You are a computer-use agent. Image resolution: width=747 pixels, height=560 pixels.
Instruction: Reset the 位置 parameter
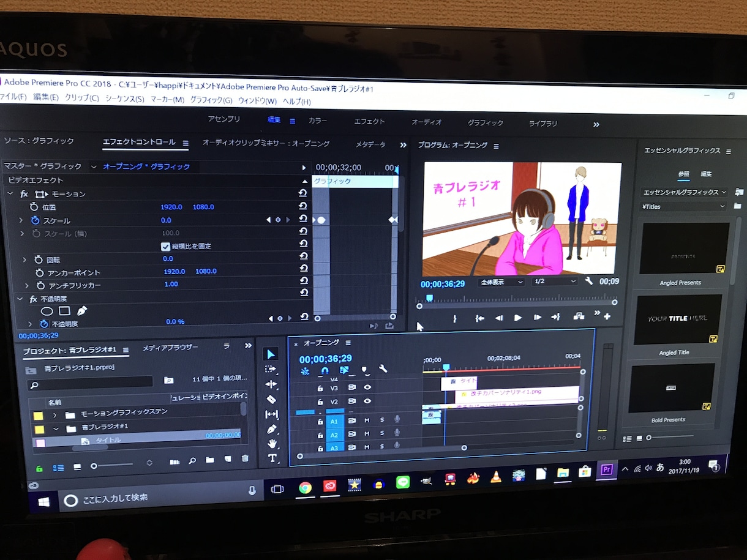tap(302, 206)
